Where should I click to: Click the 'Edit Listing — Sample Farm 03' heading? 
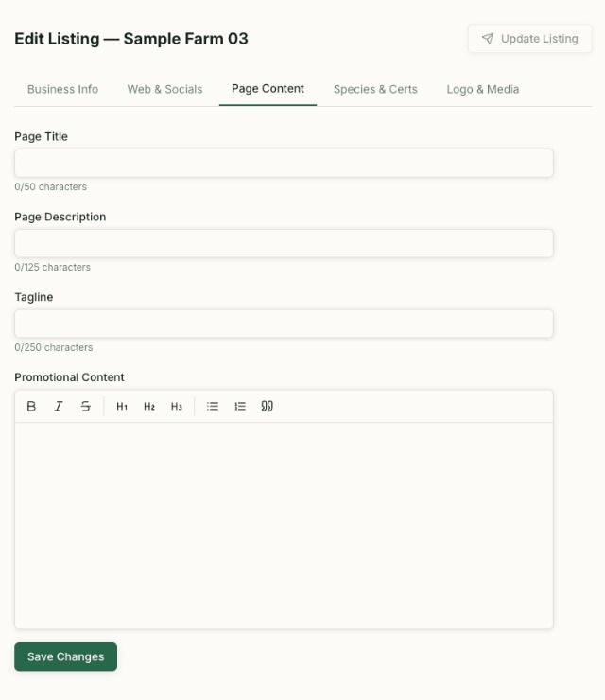[x=131, y=39]
